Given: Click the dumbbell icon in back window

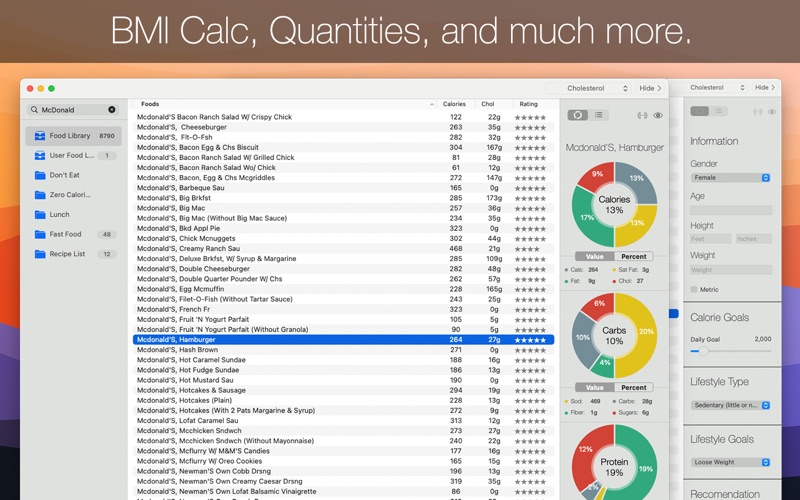Looking at the screenshot, I should [x=759, y=112].
